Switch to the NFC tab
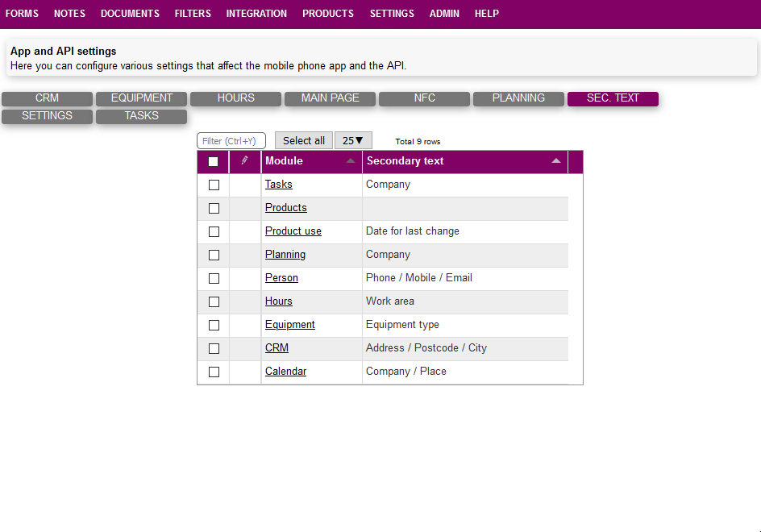Image resolution: width=761 pixels, height=532 pixels. (x=424, y=98)
